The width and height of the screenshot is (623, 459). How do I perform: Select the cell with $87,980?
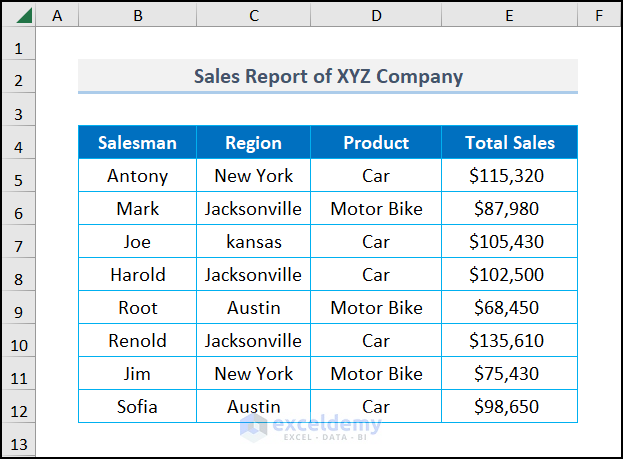point(509,209)
